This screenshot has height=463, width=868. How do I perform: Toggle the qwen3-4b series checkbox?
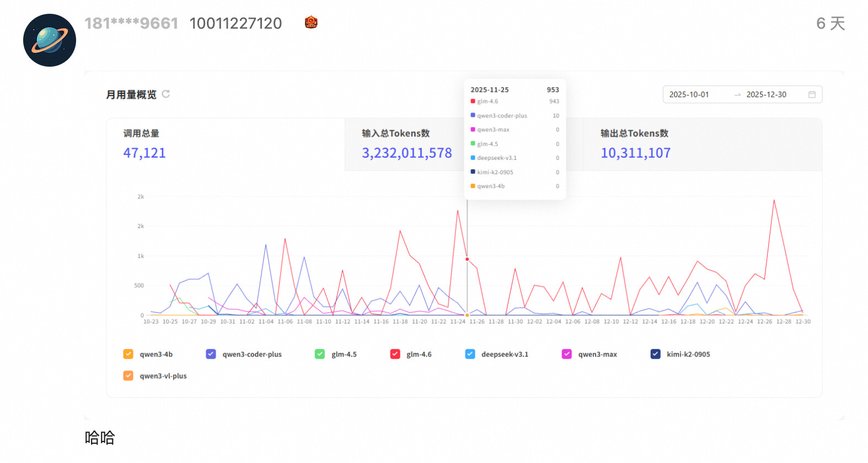tap(128, 354)
